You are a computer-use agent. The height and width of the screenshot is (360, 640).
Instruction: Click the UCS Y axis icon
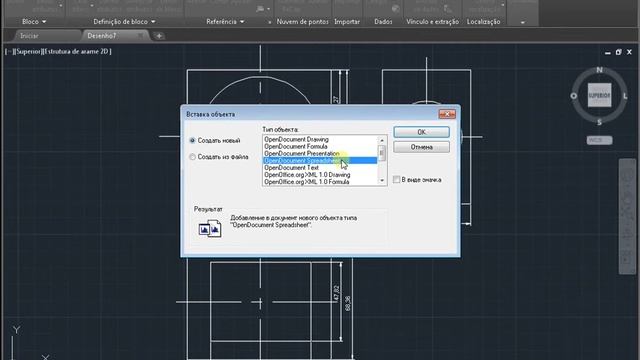pos(16,330)
